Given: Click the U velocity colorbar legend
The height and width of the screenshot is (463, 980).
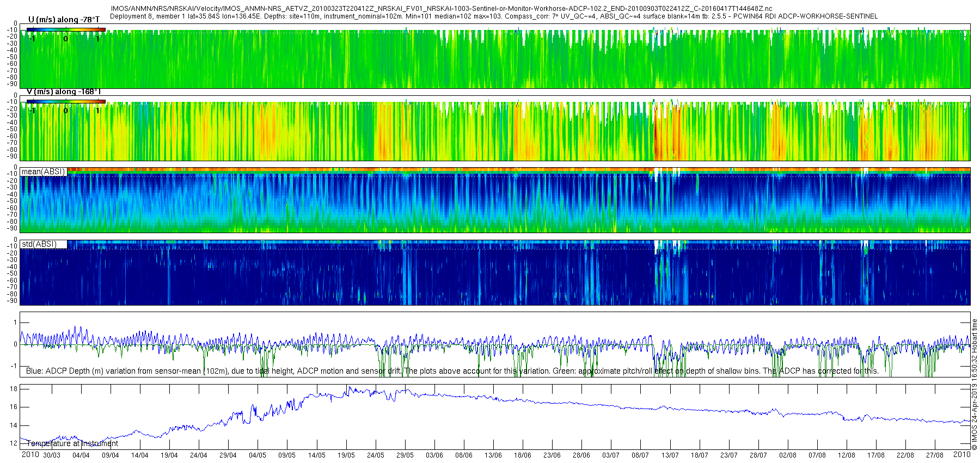Looking at the screenshot, I should pos(66,29).
